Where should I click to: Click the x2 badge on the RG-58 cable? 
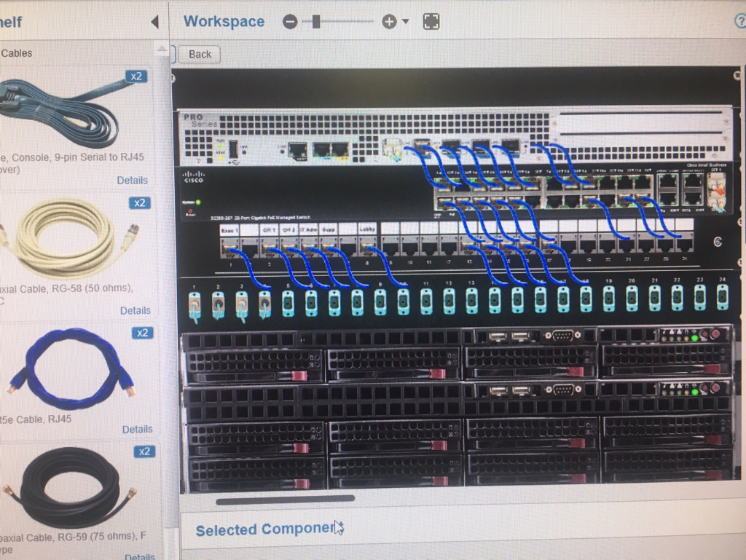[x=139, y=203]
